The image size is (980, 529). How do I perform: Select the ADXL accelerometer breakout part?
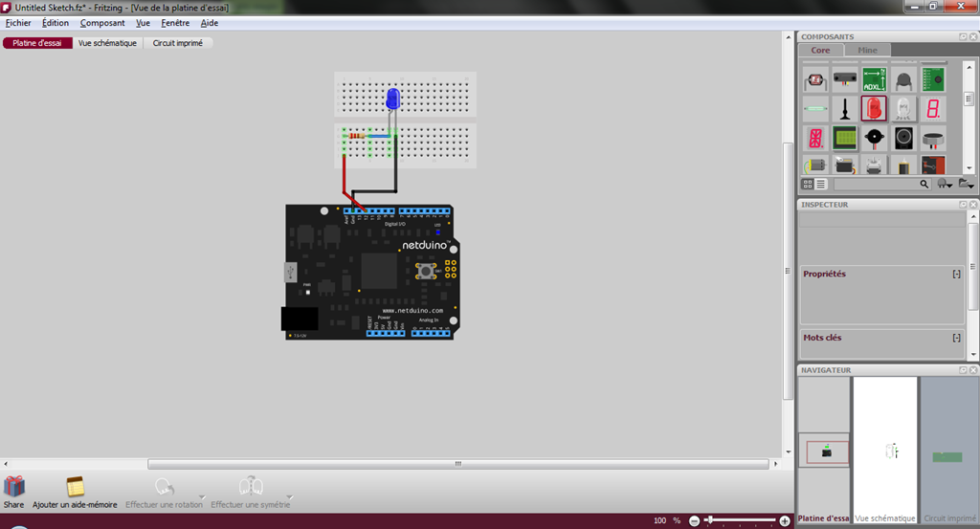point(874,80)
